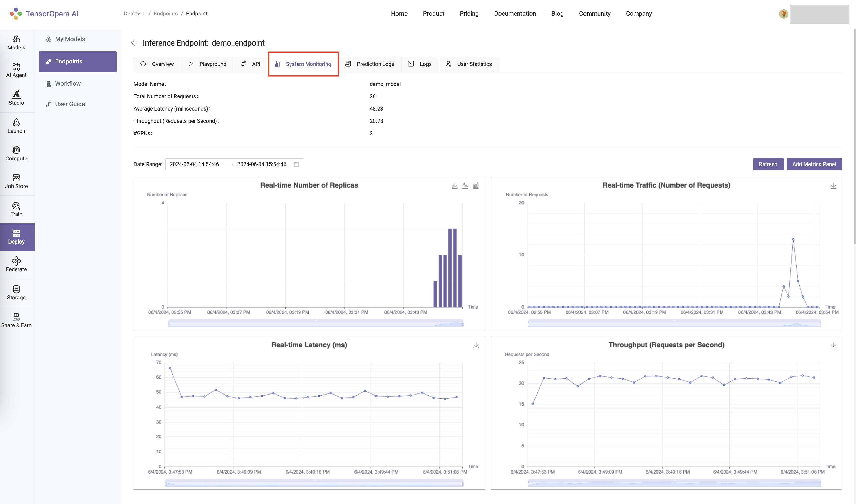Go back with the arrow icon

click(x=134, y=43)
